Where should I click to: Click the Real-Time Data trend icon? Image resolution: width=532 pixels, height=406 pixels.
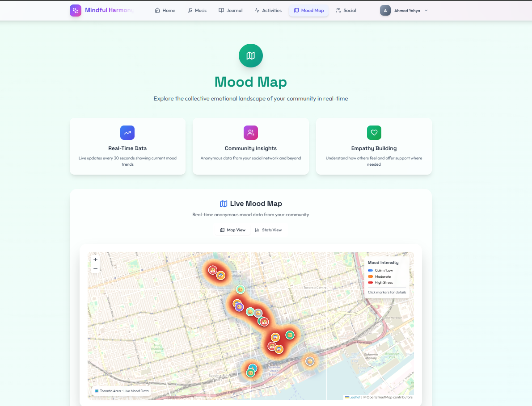click(x=127, y=133)
